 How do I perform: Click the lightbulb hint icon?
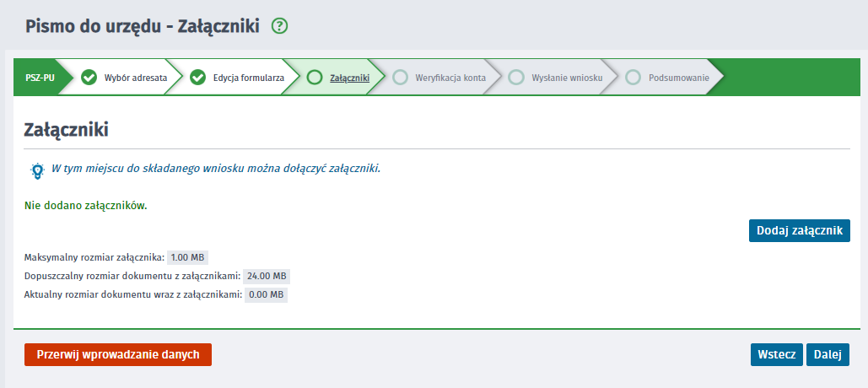(37, 171)
